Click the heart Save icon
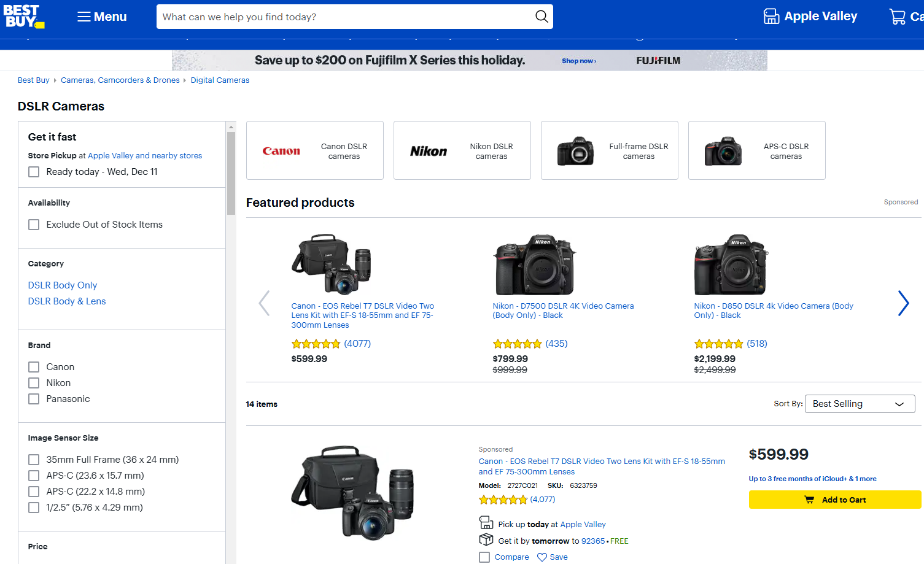Viewport: 924px width, 564px height. [x=542, y=557]
